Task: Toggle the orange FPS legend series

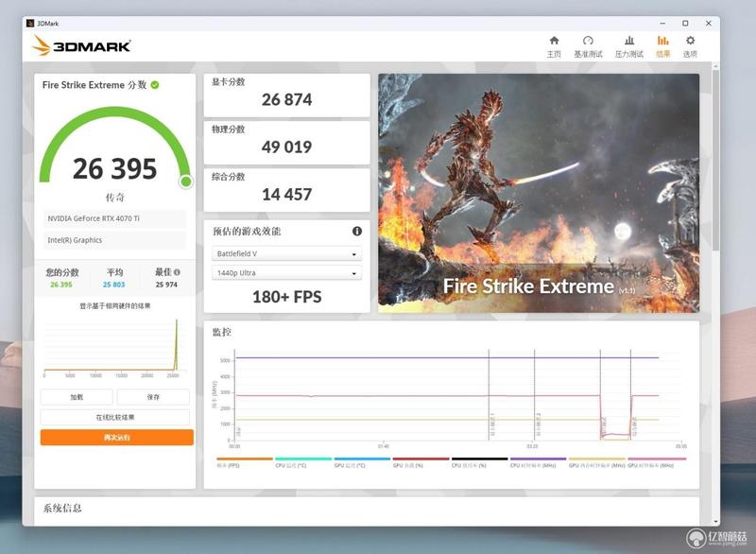Action: (x=245, y=462)
